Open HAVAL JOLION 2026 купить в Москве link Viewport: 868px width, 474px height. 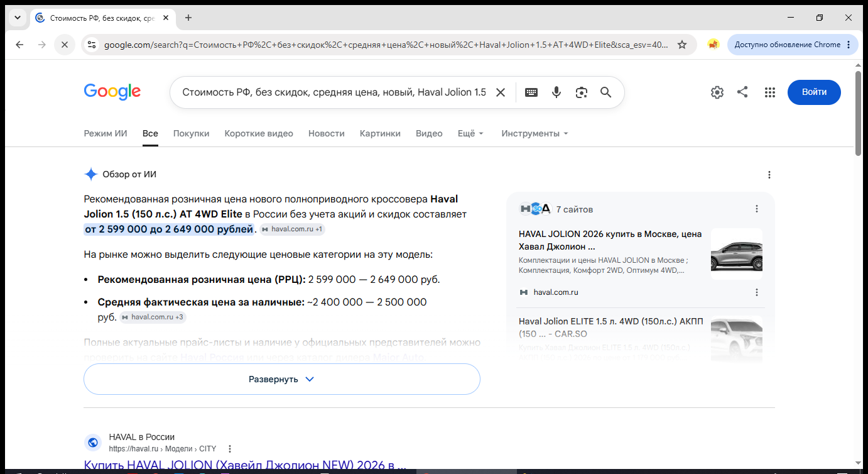pyautogui.click(x=610, y=240)
